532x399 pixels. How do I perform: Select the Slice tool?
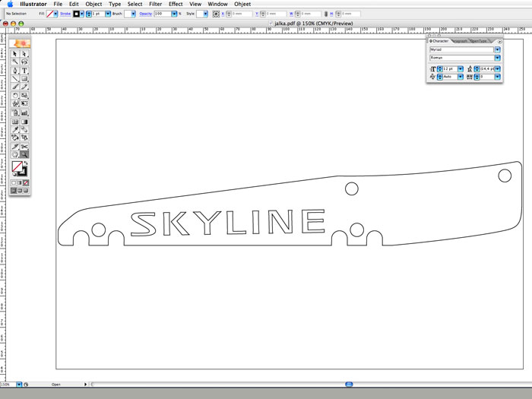(x=15, y=146)
